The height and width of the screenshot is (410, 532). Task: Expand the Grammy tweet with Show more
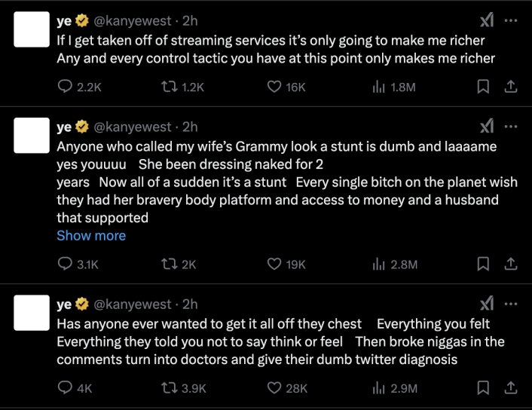[x=91, y=236]
